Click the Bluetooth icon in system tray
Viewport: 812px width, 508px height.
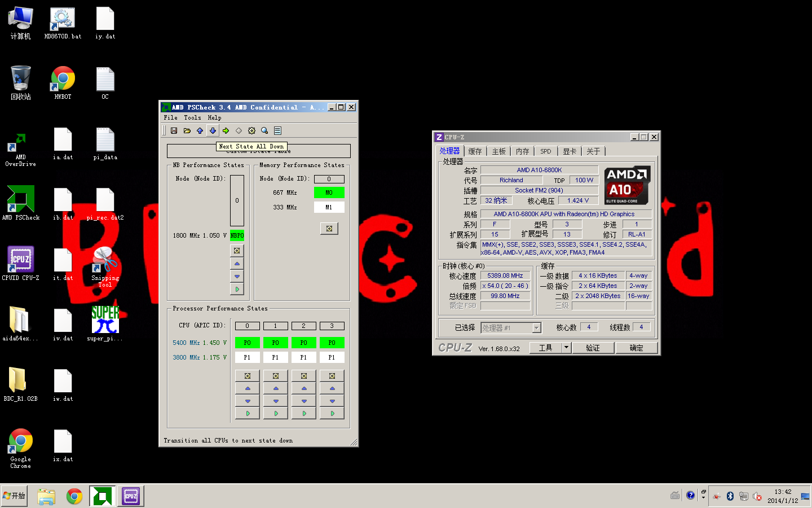[x=730, y=496]
